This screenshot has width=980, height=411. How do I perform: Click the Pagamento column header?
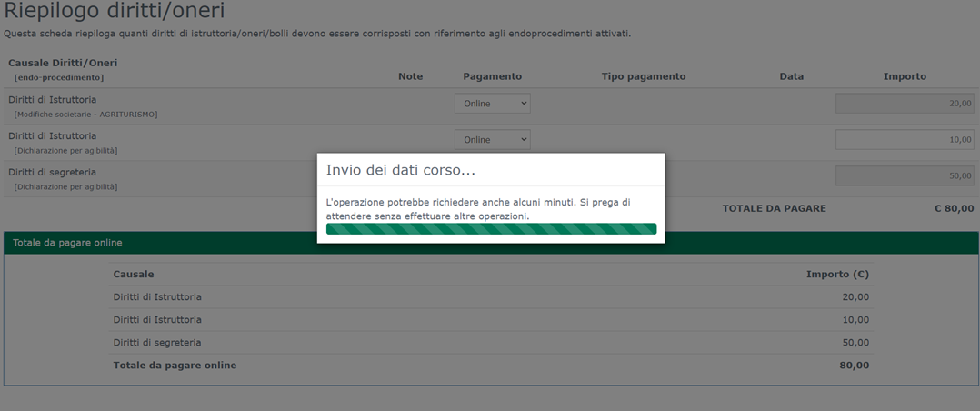(x=492, y=76)
